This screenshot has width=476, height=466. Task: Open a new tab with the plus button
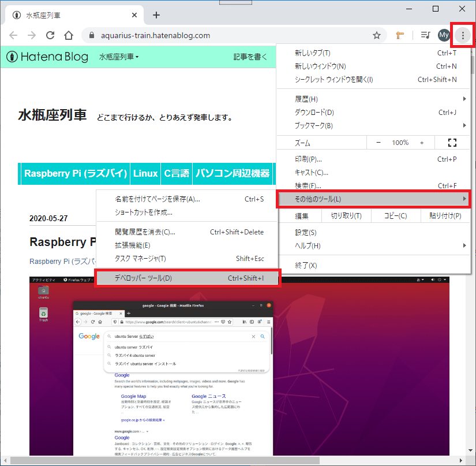(156, 15)
